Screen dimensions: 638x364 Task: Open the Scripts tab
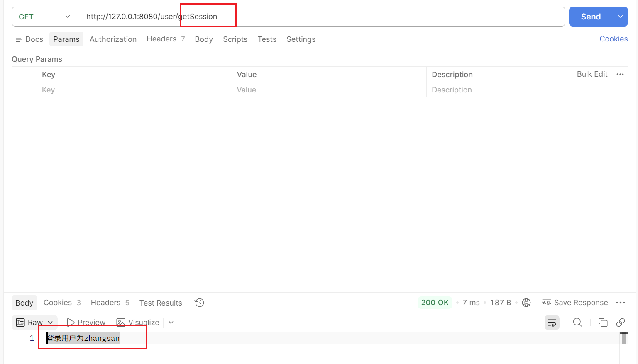click(x=235, y=39)
